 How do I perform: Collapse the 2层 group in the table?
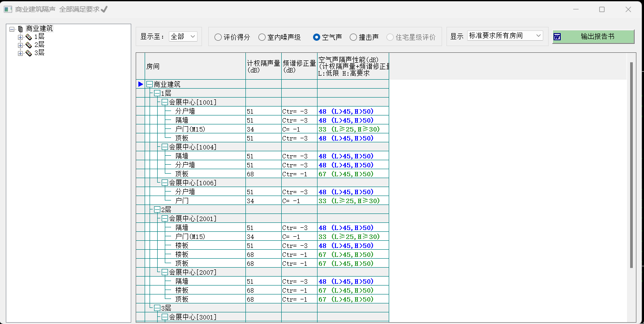click(x=157, y=210)
